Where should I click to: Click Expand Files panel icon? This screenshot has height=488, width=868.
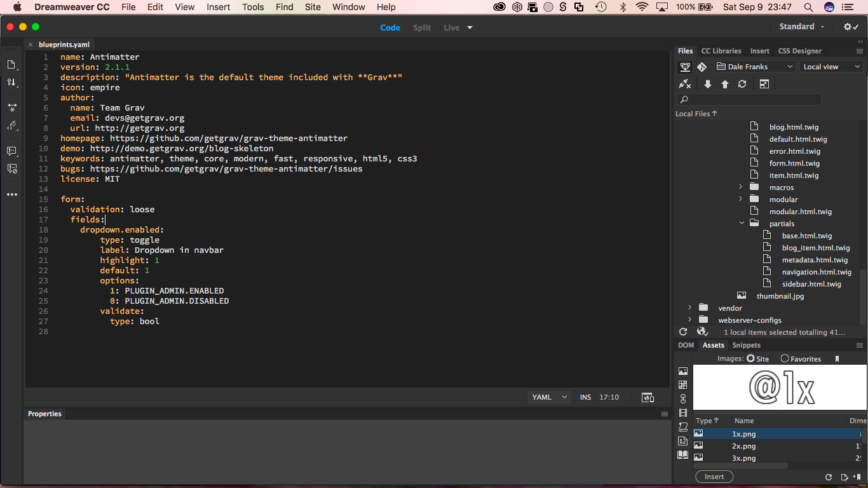[x=764, y=84]
